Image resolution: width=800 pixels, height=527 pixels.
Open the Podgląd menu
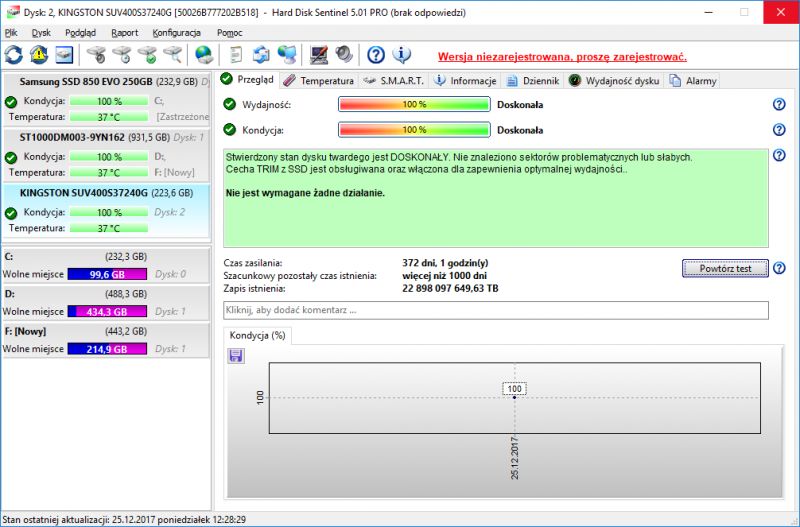pyautogui.click(x=81, y=33)
